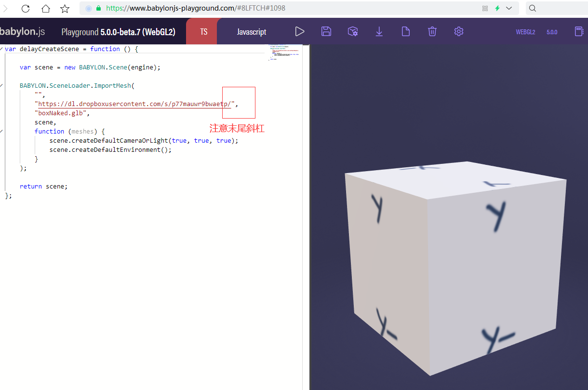Open playground settings via gear icon
588x390 pixels.
[458, 31]
